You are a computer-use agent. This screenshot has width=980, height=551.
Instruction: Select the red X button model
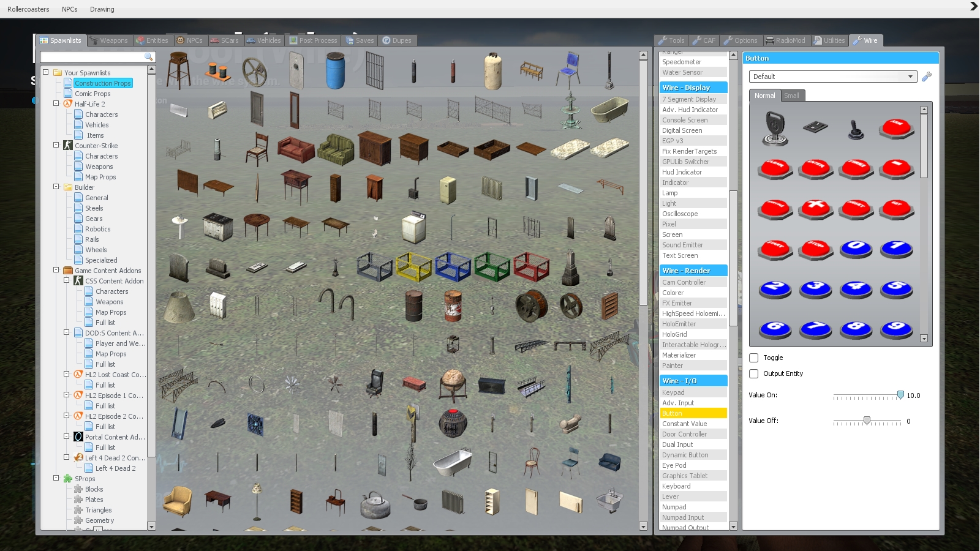coord(816,208)
